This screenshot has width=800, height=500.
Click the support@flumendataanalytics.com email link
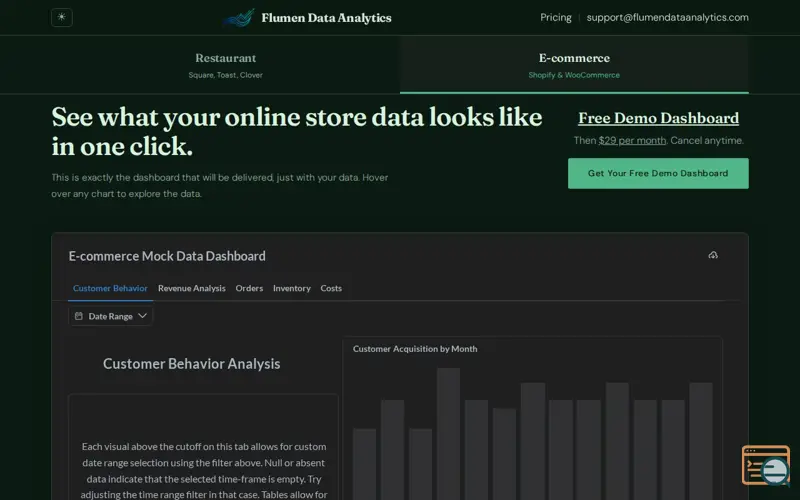(667, 17)
